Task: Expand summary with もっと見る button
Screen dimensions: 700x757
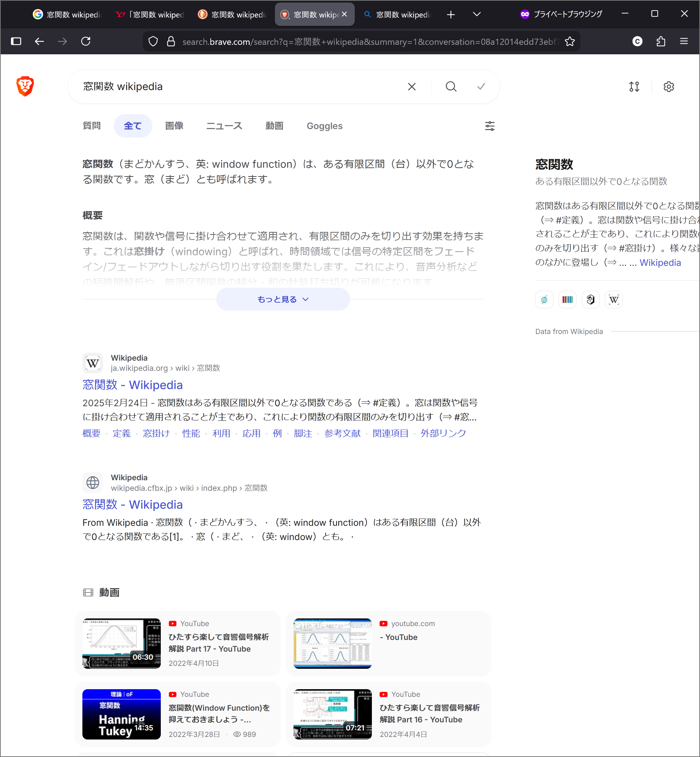Action: [283, 299]
